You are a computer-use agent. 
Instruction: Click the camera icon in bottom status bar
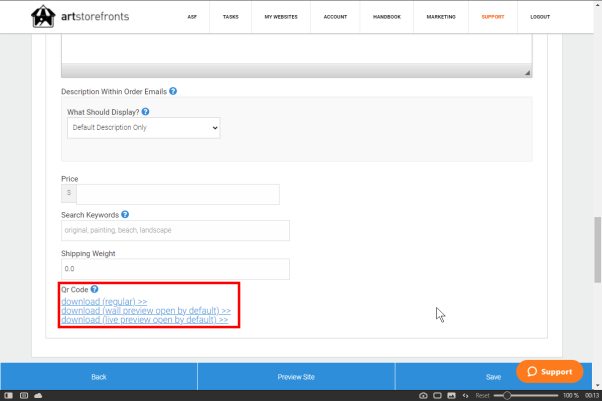pos(423,396)
